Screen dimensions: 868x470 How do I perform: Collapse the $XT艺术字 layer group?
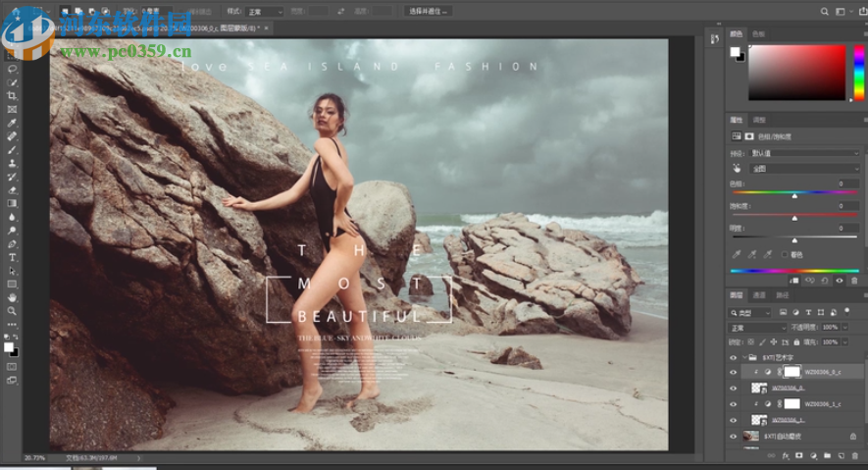point(743,358)
